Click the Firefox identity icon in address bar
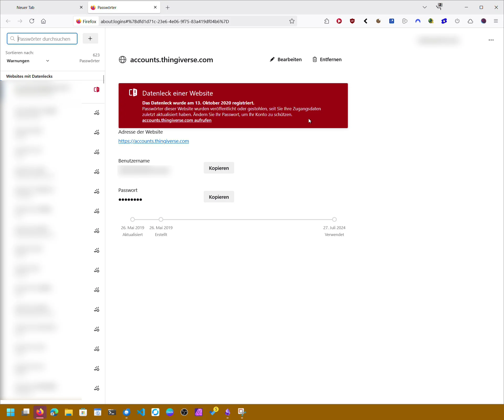This screenshot has height=420, width=504. [86, 22]
